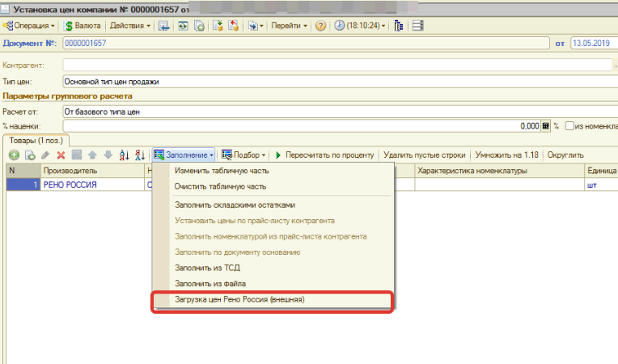
Task: Click the Валюта dollar-sign button
Action: [x=83, y=26]
